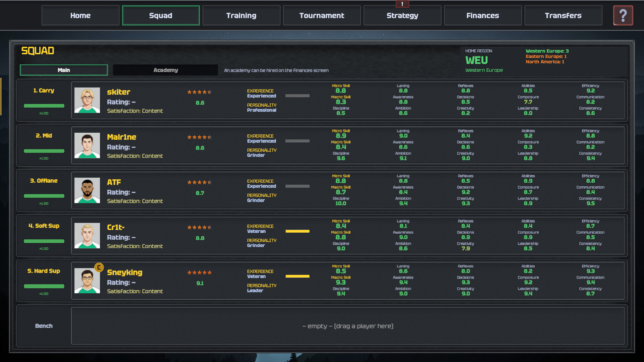
Task: Open the Training tab
Action: click(x=241, y=15)
